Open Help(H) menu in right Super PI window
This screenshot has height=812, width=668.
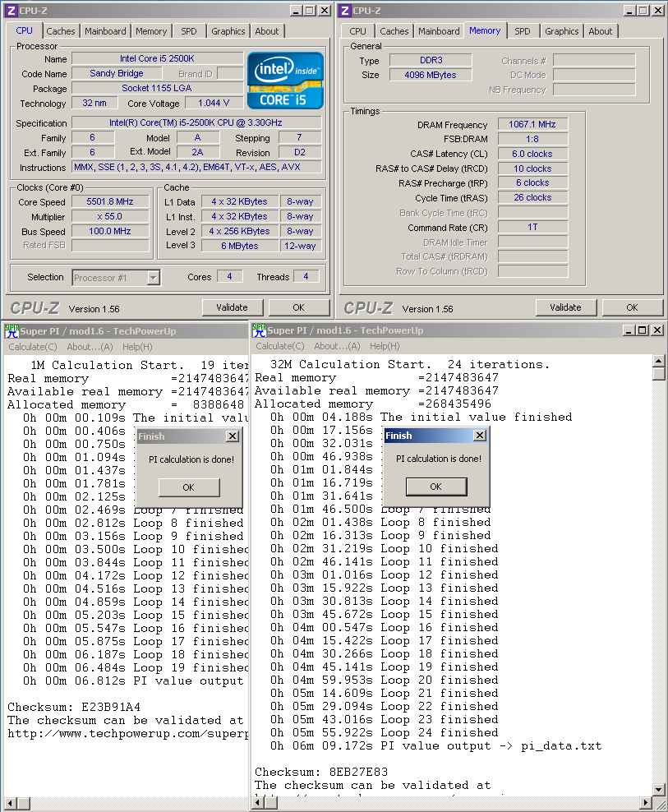[x=385, y=346]
